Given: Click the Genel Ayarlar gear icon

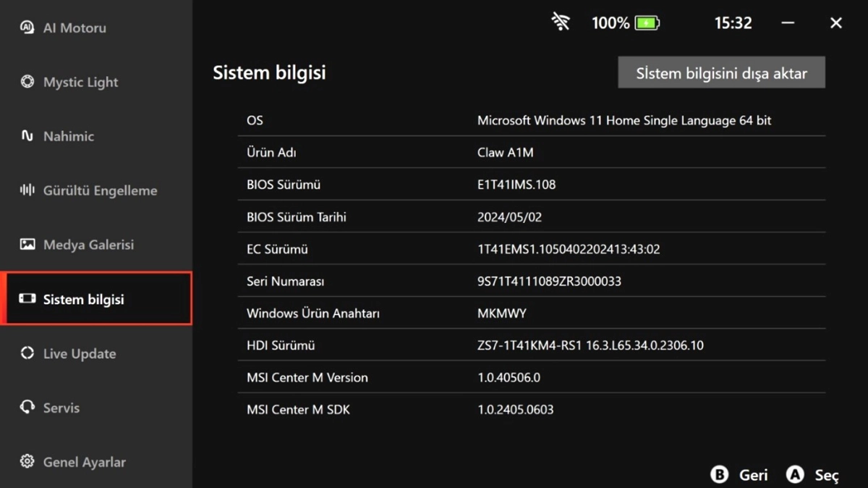Looking at the screenshot, I should [x=27, y=462].
